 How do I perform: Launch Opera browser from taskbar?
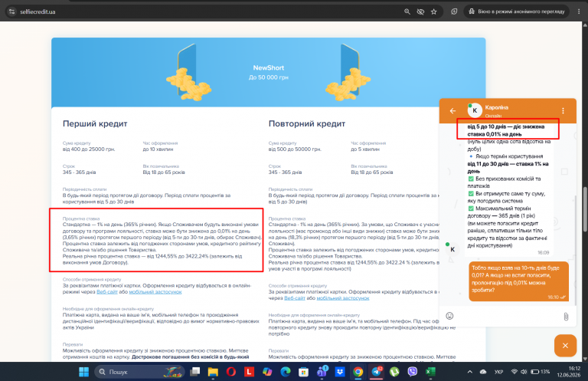(x=231, y=372)
